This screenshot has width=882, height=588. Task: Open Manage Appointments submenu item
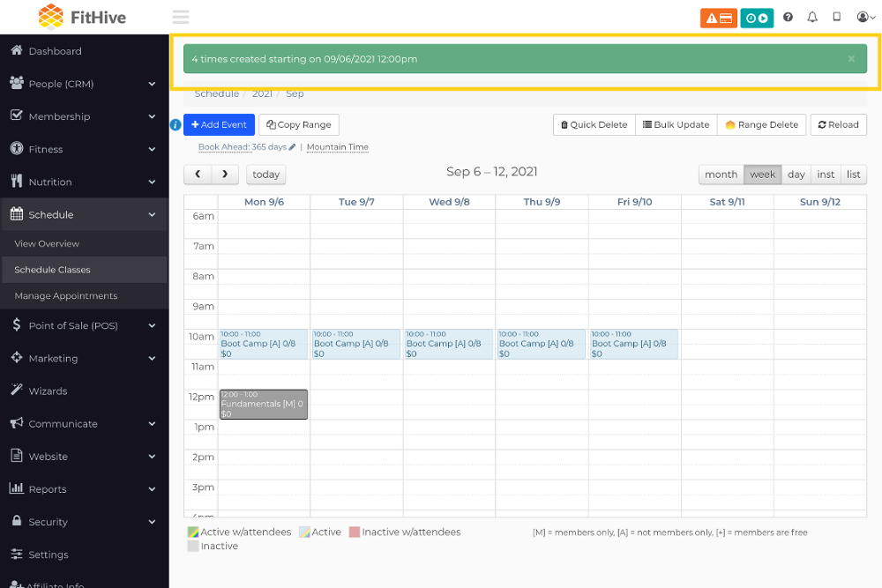[x=85, y=295]
